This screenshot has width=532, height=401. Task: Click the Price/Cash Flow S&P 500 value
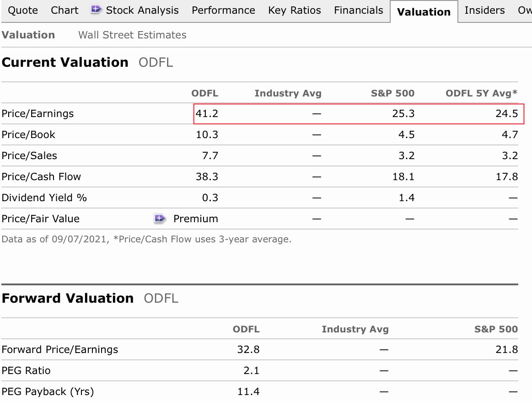coord(403,177)
